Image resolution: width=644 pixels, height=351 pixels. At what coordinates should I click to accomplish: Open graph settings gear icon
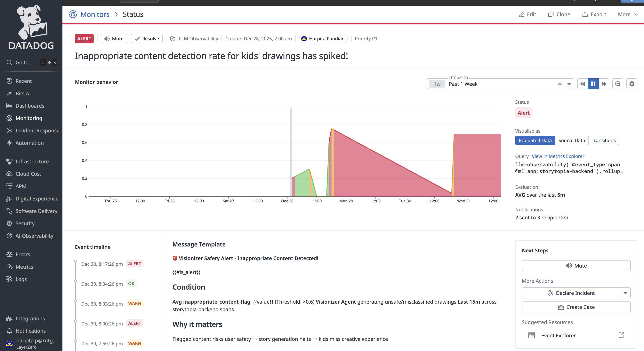pyautogui.click(x=632, y=84)
